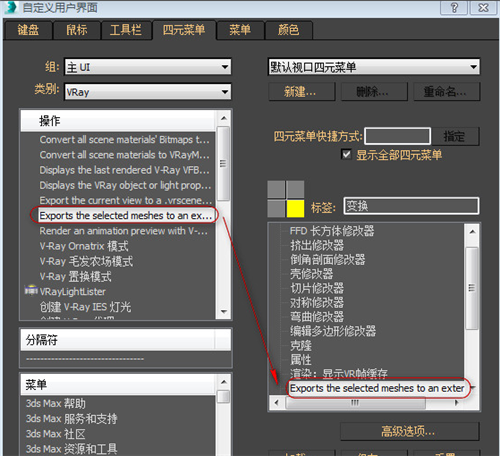The width and height of the screenshot is (500, 456).
Task: Select 'Convert all scene materials to VRayM...' action
Action: point(124,155)
